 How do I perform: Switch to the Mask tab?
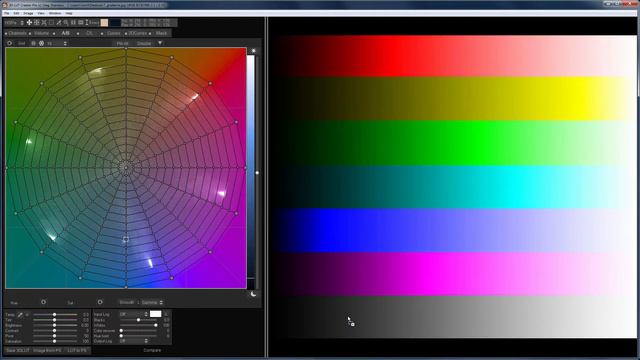point(161,33)
